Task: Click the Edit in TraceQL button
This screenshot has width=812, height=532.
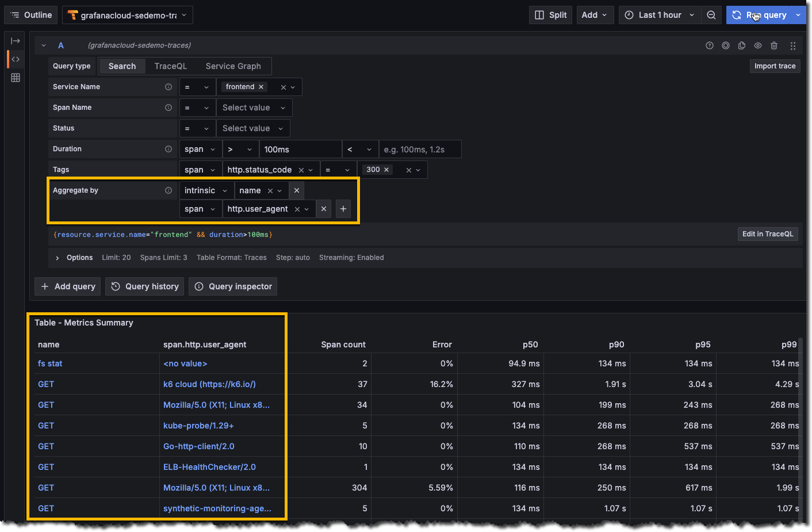Action: [768, 234]
